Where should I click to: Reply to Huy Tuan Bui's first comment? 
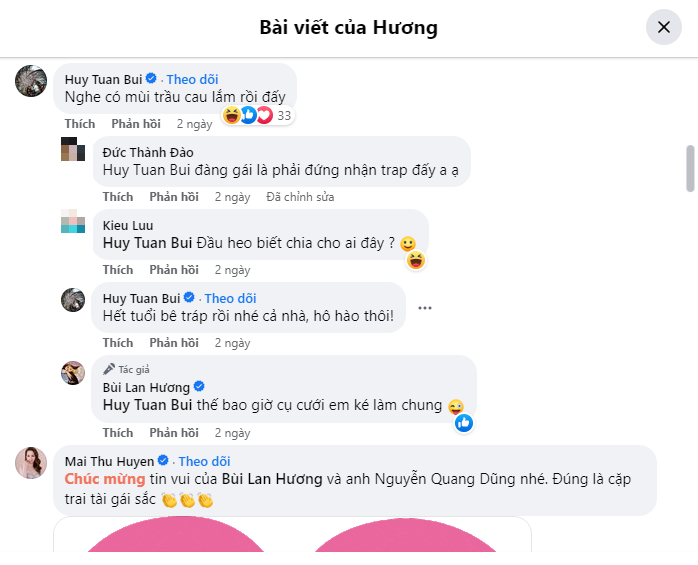pos(136,124)
